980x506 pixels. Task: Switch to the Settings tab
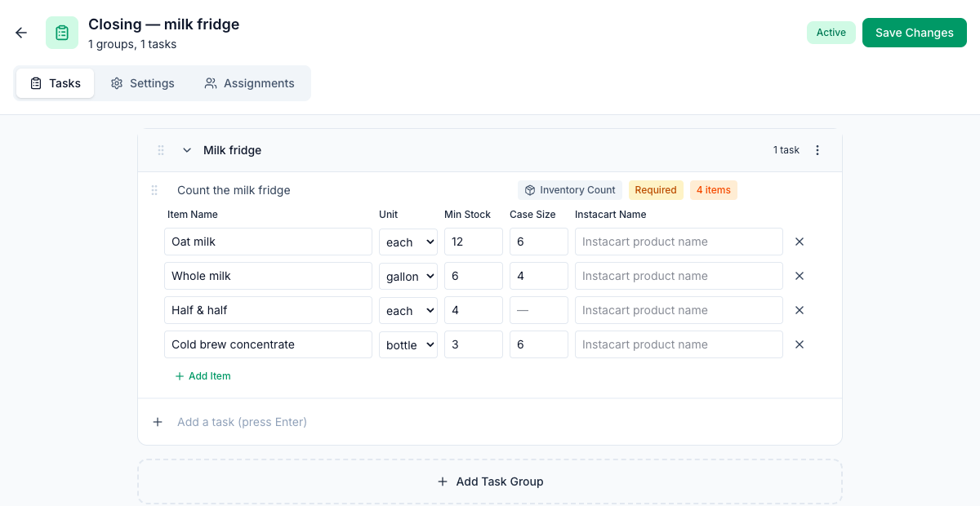(x=143, y=83)
